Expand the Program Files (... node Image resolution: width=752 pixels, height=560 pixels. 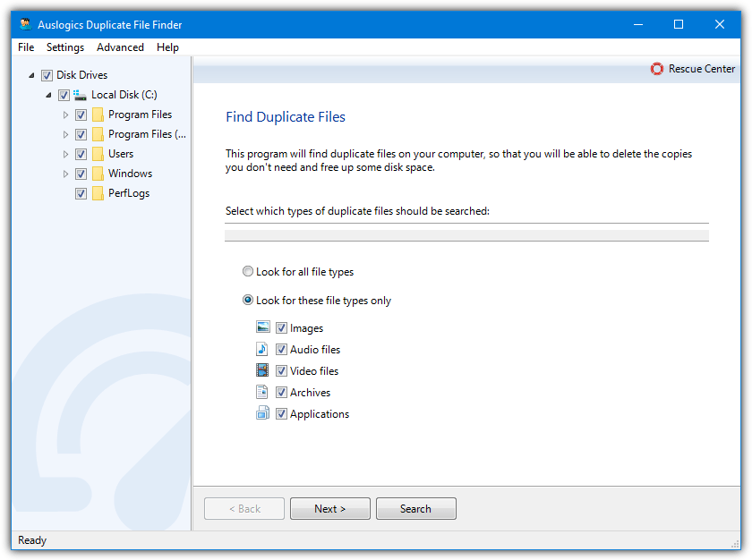(x=65, y=134)
